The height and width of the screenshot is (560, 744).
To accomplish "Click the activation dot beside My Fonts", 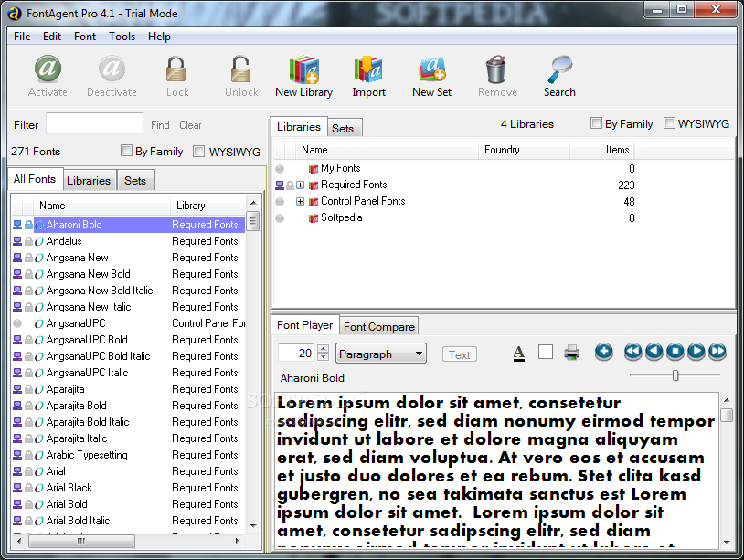I will 280,169.
